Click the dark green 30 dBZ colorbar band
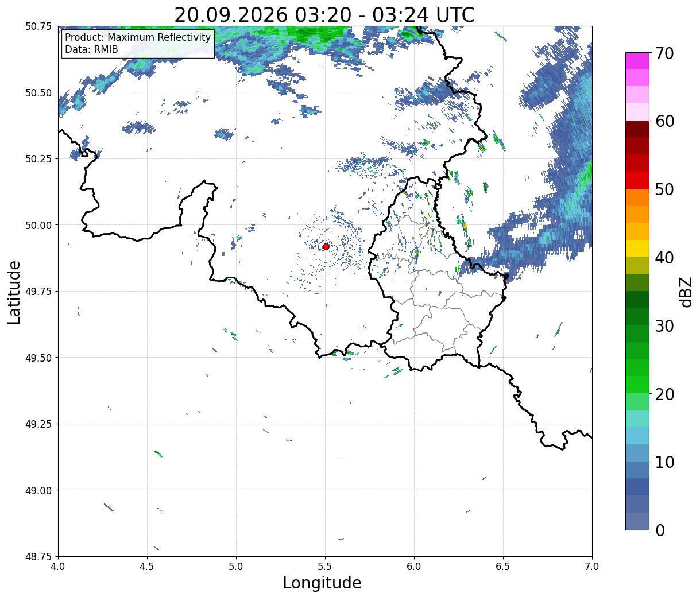 point(637,316)
